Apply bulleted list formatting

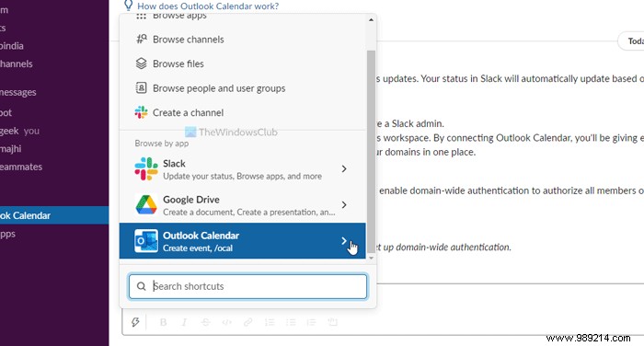(x=291, y=322)
